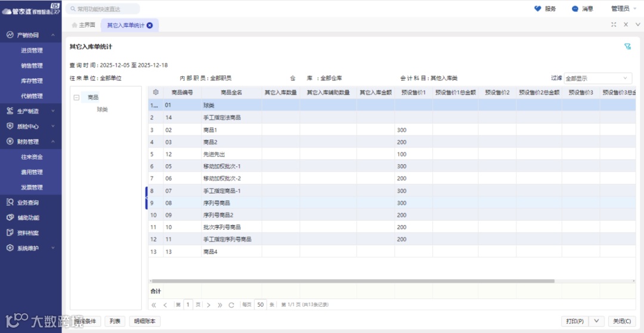Select the row 商品4
This screenshot has width=644, height=333.
392,252
